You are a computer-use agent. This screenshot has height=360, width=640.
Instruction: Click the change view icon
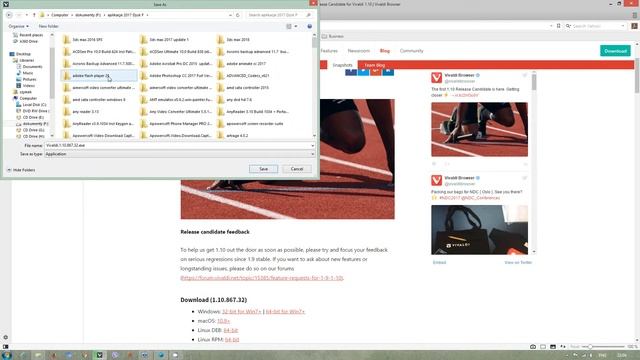pyautogui.click(x=289, y=26)
